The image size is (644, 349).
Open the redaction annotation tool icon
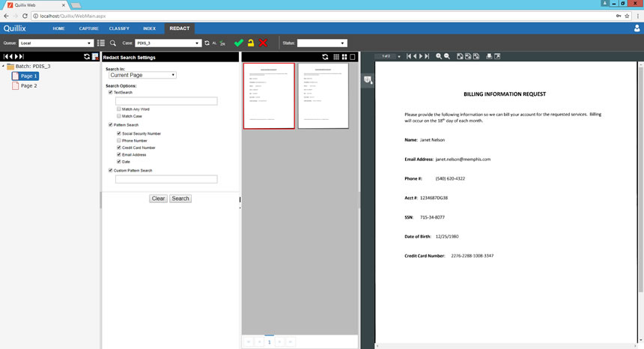[x=368, y=79]
